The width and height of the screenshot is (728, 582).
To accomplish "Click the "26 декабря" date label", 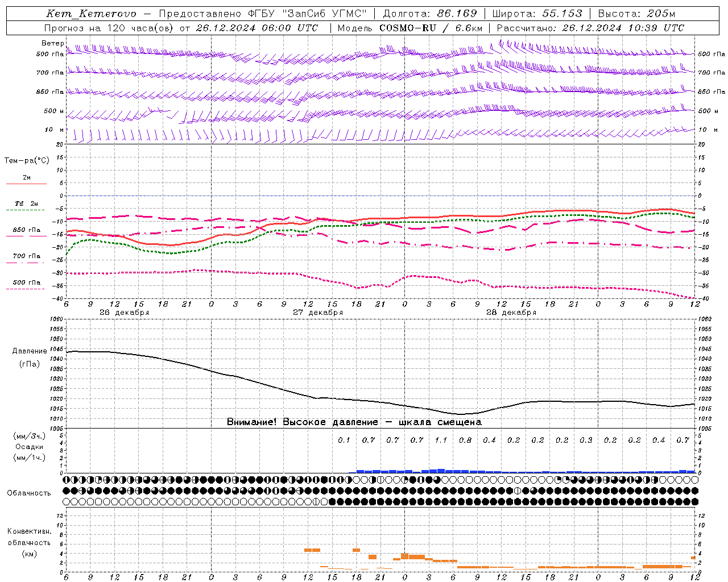I will [x=124, y=313].
